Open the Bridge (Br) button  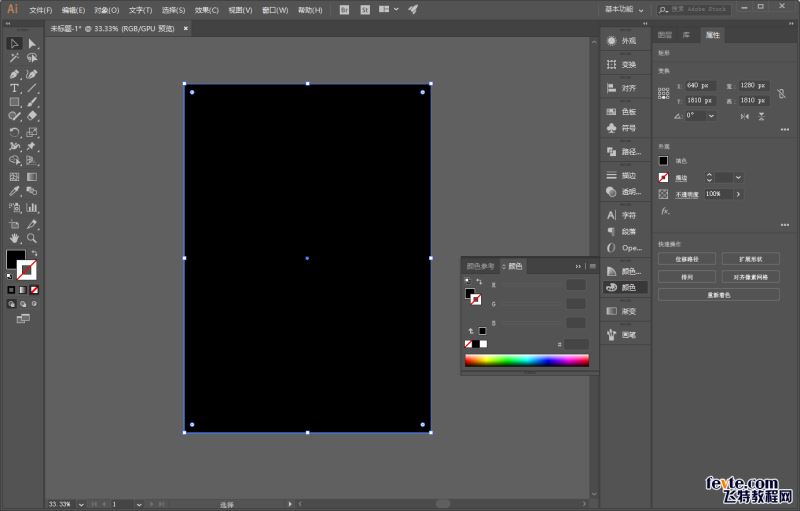344,10
